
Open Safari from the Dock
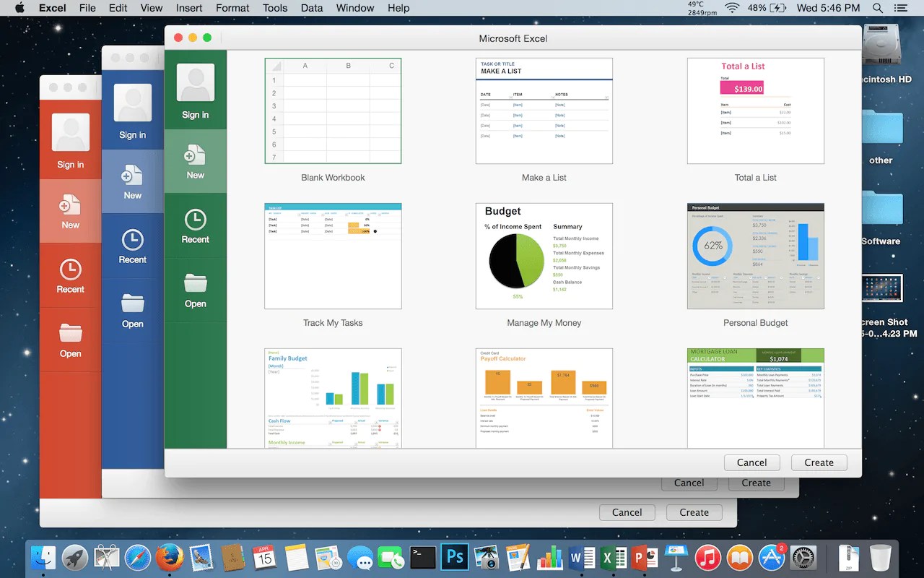click(x=138, y=558)
